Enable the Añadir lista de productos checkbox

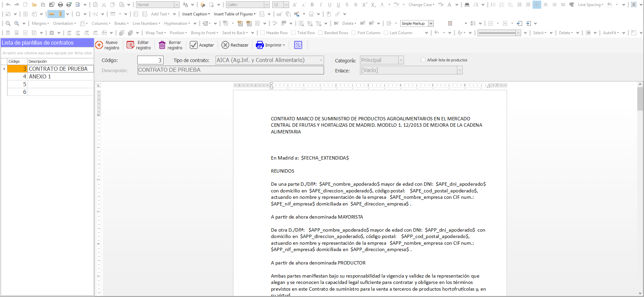[x=423, y=60]
